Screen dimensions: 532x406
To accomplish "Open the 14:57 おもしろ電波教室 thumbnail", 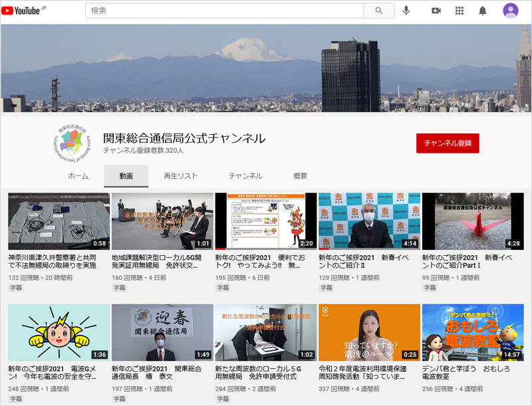I will click(473, 332).
